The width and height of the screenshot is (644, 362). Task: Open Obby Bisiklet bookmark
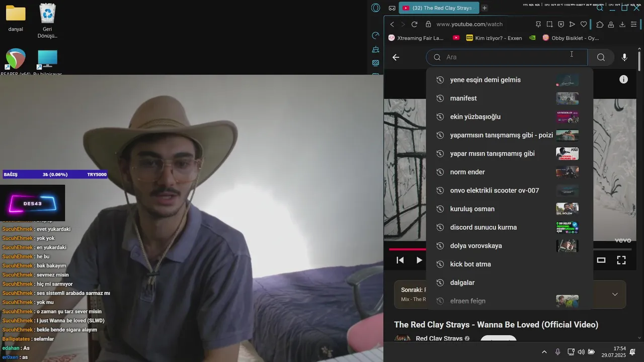click(x=571, y=38)
